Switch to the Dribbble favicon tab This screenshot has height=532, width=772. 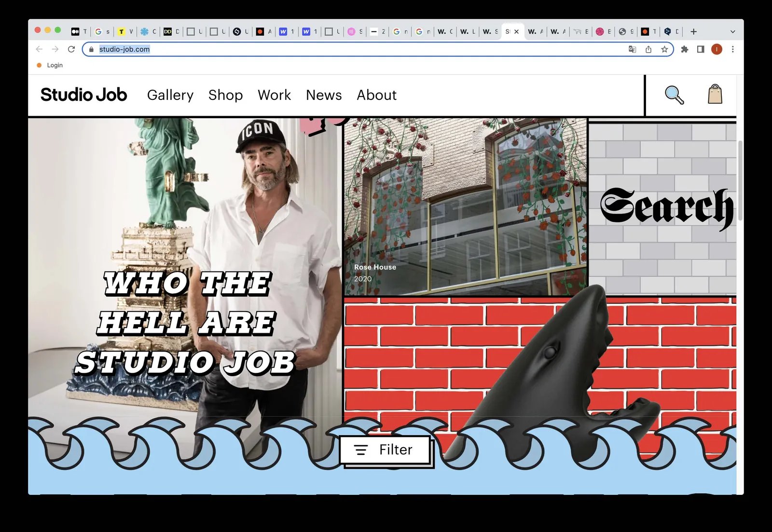pyautogui.click(x=603, y=31)
